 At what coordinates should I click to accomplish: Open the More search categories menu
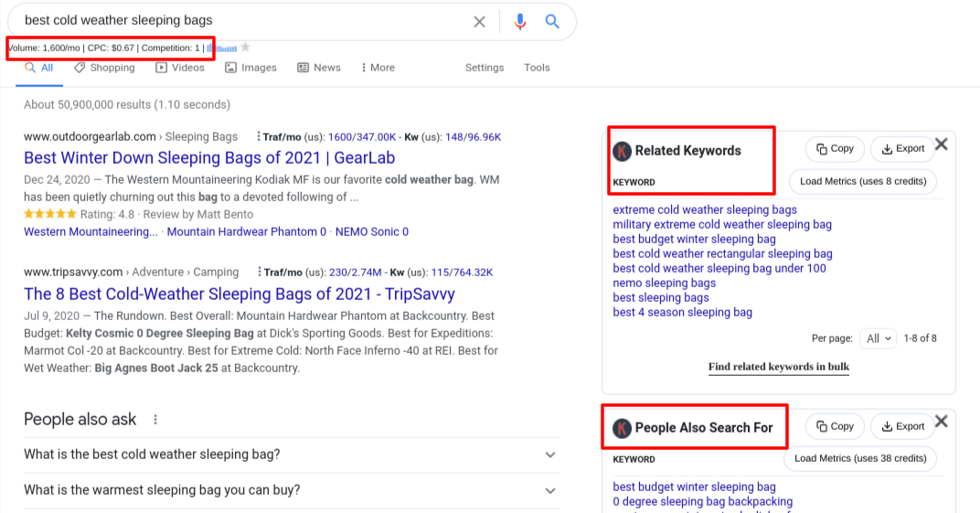378,68
